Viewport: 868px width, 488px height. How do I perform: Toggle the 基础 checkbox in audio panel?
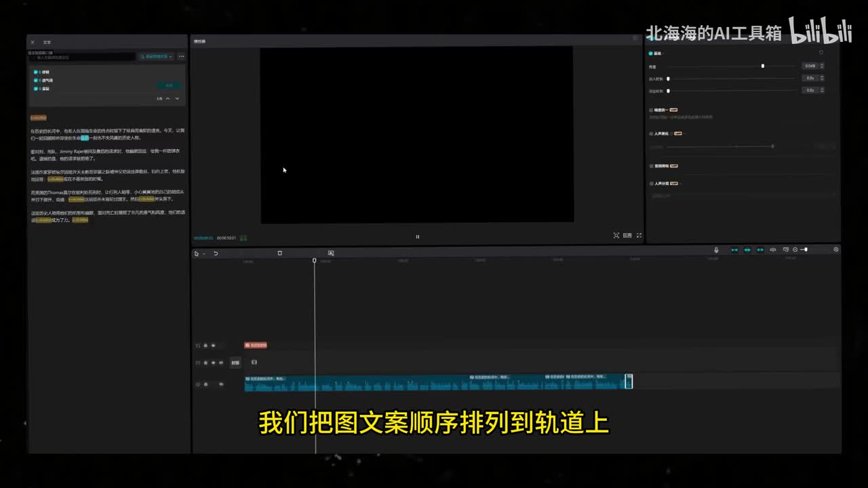(x=651, y=53)
